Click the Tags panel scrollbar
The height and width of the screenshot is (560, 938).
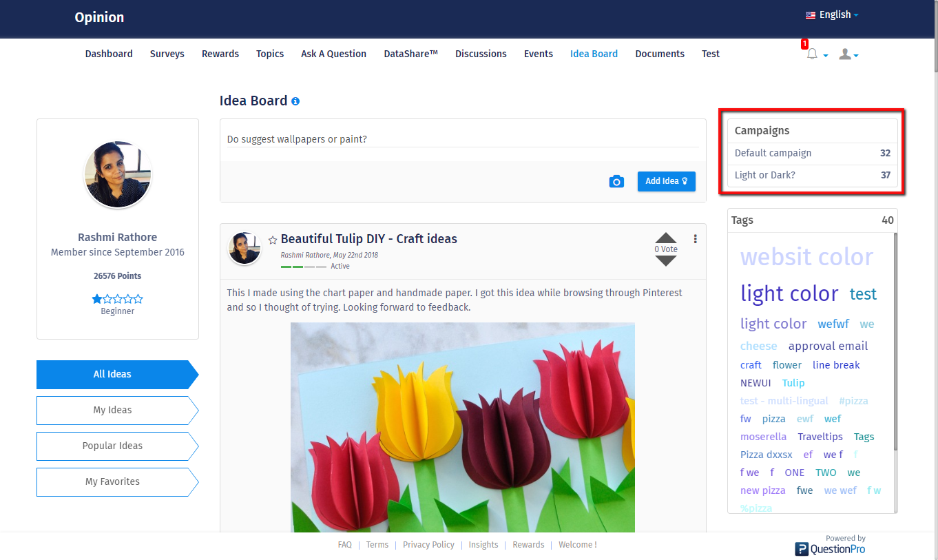pyautogui.click(x=895, y=344)
